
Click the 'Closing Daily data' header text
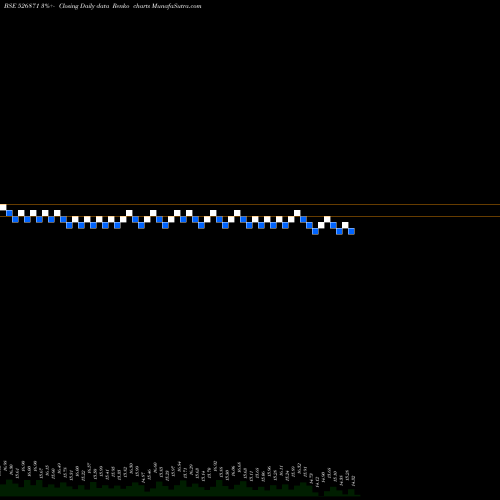tap(84, 6)
